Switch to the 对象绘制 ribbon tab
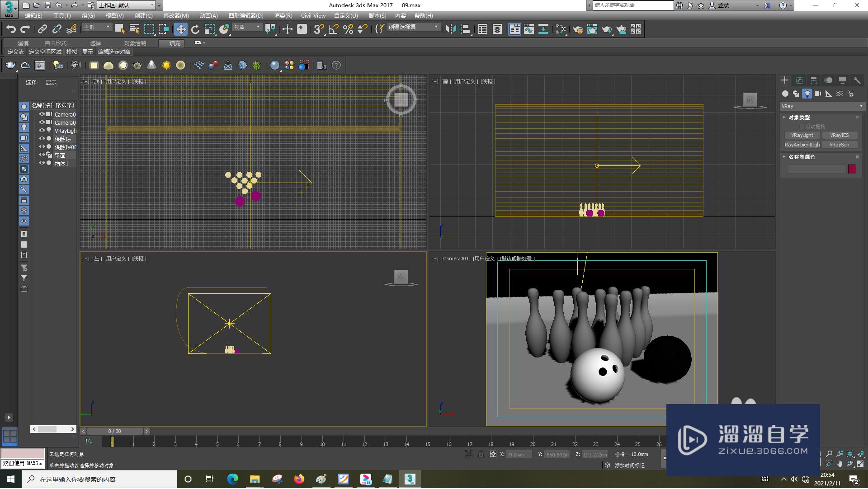Image resolution: width=868 pixels, height=489 pixels. coord(135,43)
